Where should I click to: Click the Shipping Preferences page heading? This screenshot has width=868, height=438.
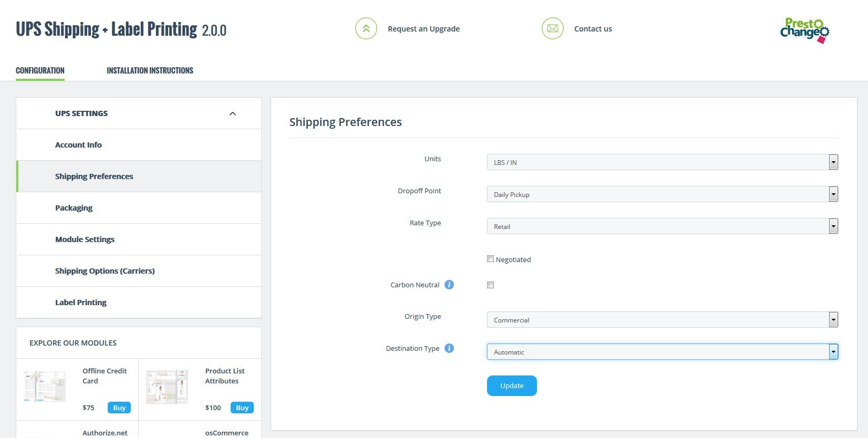coord(345,122)
